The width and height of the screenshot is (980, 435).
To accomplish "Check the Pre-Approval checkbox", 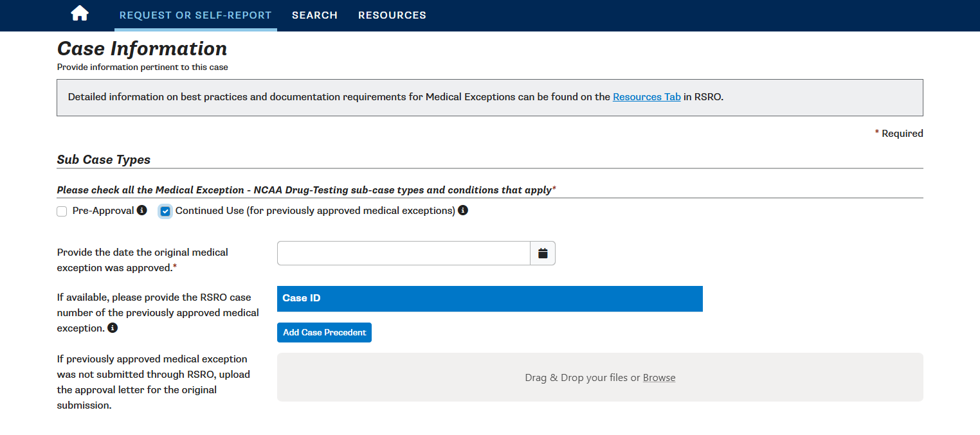I will coord(62,211).
